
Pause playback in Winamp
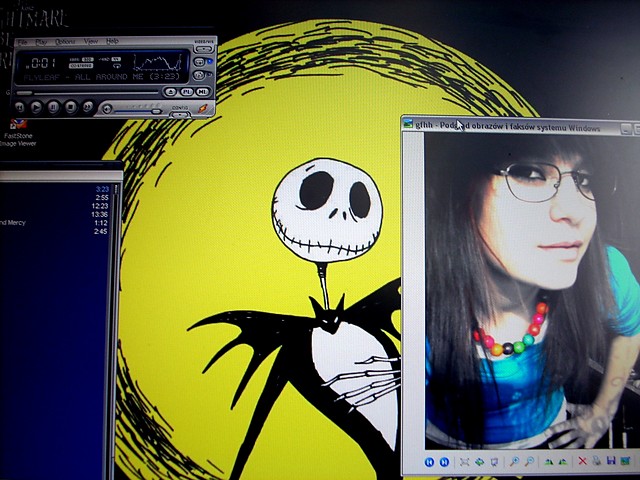[x=53, y=107]
